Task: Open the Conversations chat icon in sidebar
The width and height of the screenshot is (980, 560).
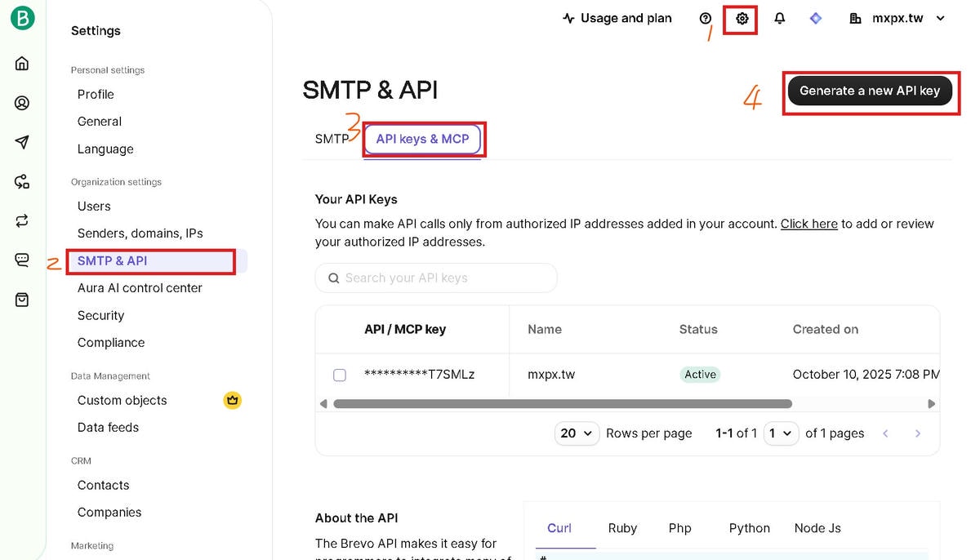Action: (x=22, y=260)
